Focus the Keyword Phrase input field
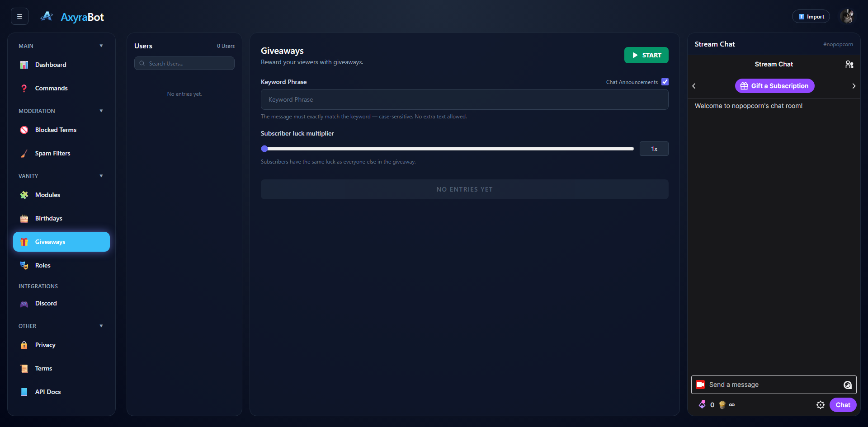This screenshot has height=427, width=868. 464,99
